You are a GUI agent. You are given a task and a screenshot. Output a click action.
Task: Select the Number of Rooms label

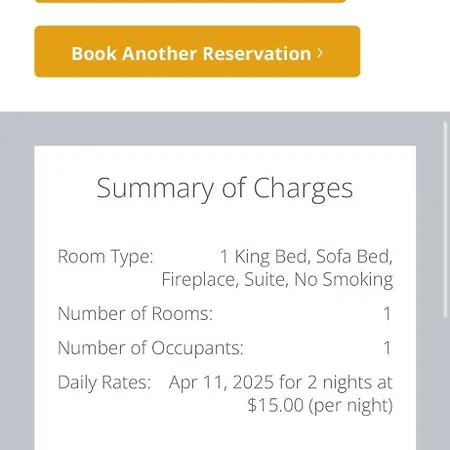click(135, 314)
